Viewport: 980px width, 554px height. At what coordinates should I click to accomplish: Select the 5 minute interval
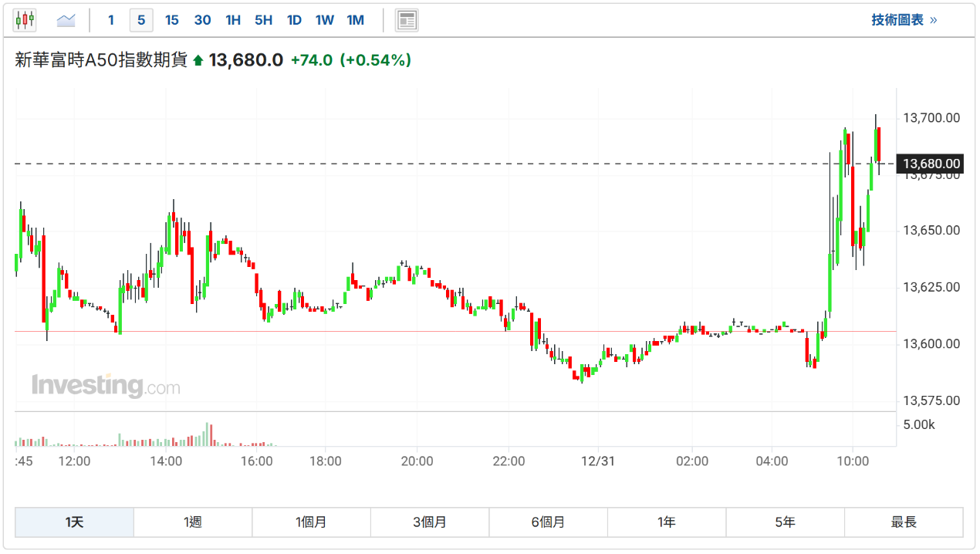(x=141, y=20)
